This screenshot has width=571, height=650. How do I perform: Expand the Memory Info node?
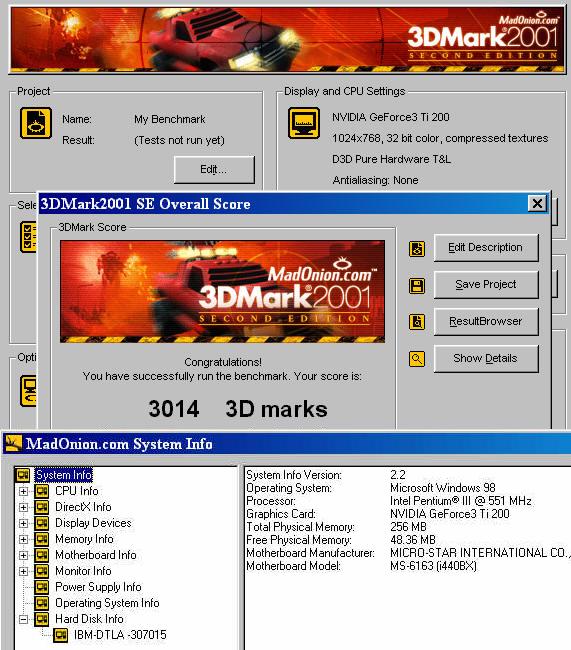(24, 539)
